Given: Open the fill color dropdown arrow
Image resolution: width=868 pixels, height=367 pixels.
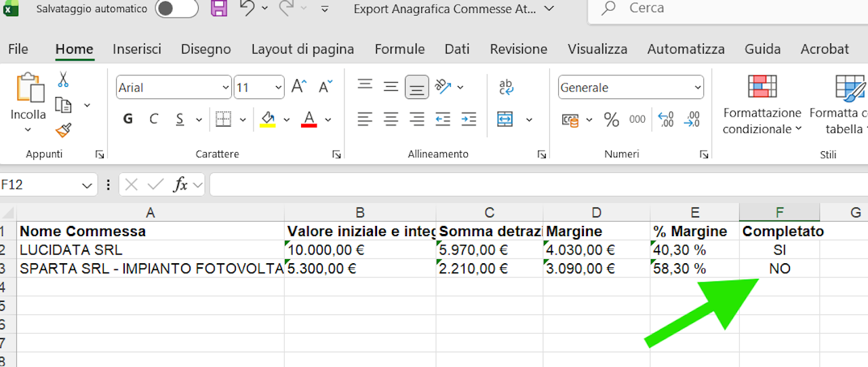Looking at the screenshot, I should [286, 120].
